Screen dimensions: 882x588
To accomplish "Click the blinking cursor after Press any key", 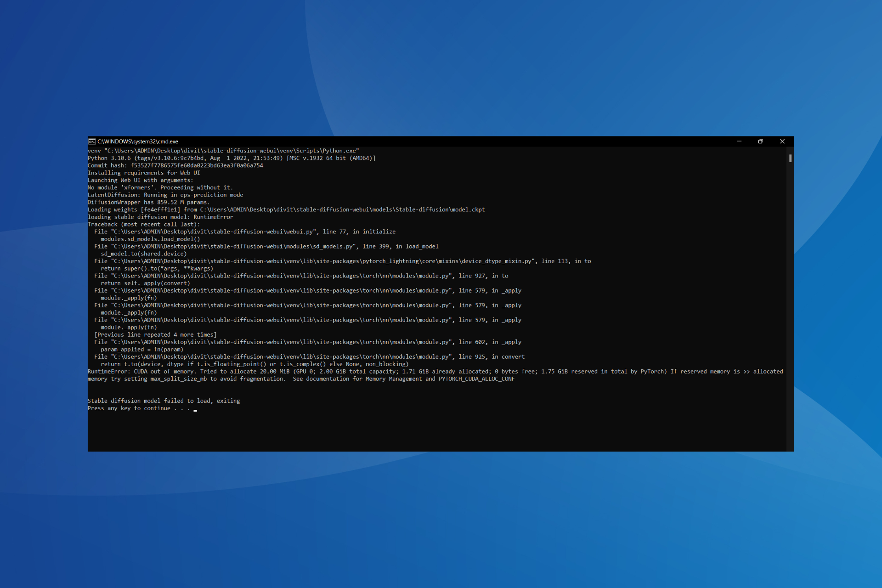I will click(x=196, y=409).
